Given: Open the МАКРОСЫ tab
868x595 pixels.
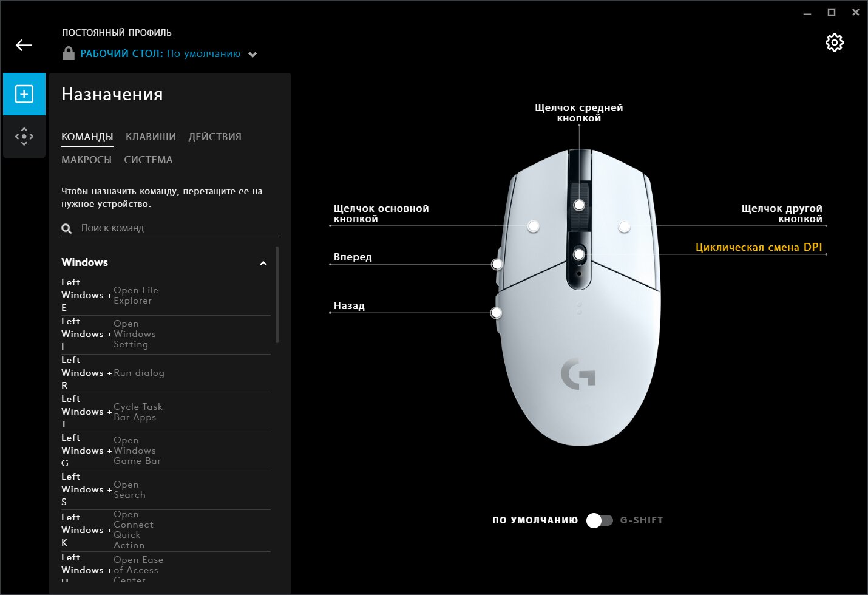Looking at the screenshot, I should [x=86, y=160].
